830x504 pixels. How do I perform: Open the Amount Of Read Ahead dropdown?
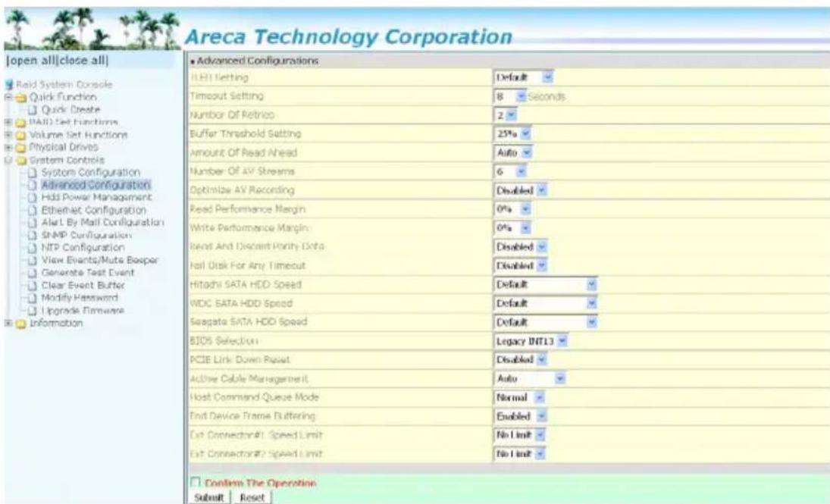[512, 152]
